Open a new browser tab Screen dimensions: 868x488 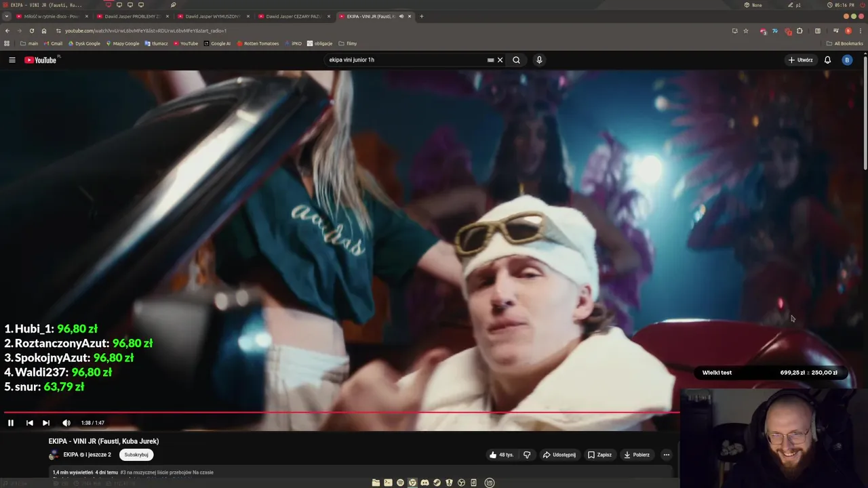point(421,16)
